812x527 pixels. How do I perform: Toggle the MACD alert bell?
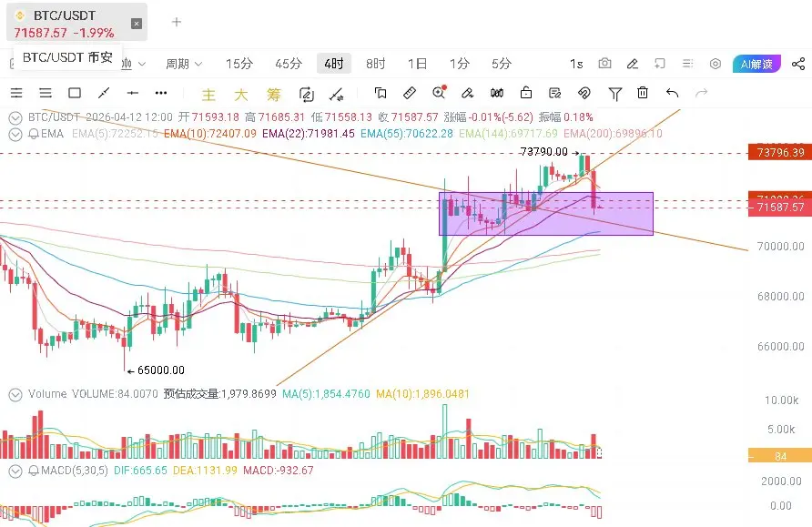click(34, 471)
